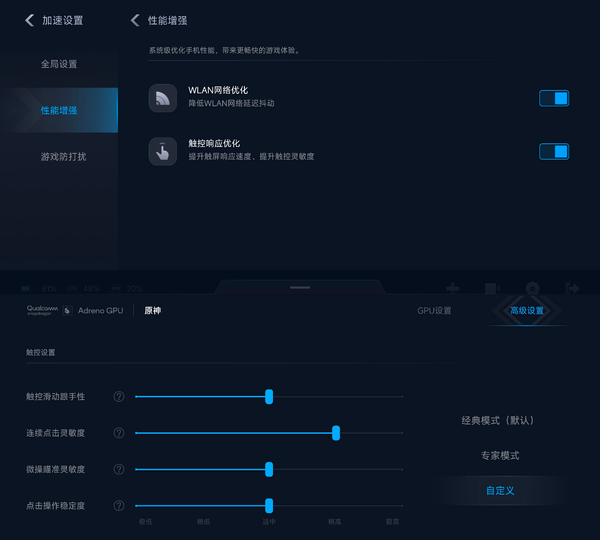Toggle 触控响应优化 switch off
The image size is (600, 540).
554,152
